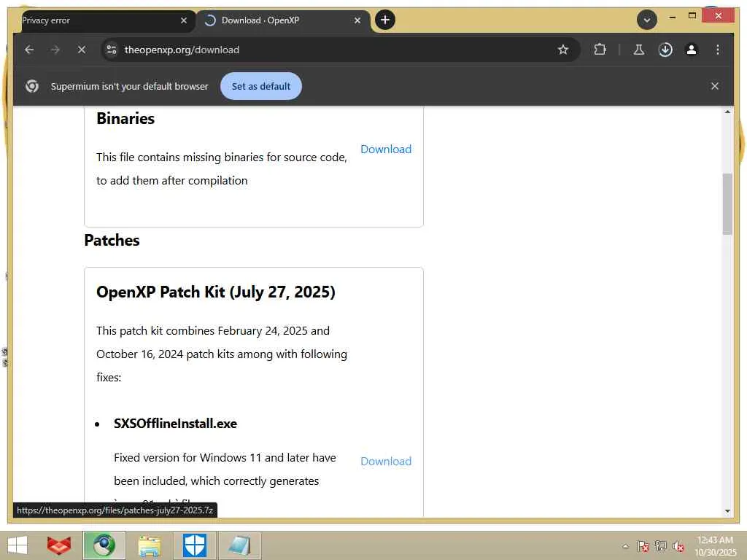Open the network tray icon
This screenshot has width=747, height=560.
(660, 546)
